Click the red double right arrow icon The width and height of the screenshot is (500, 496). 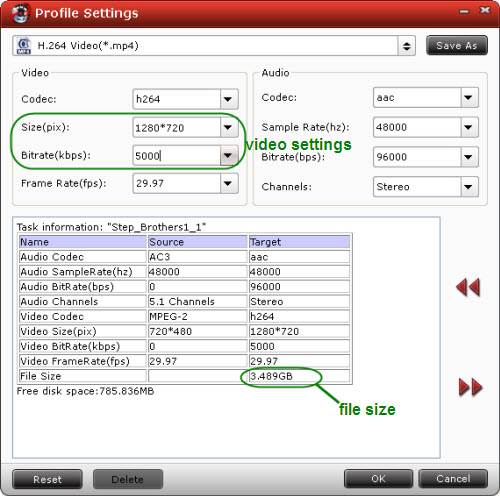[x=470, y=387]
